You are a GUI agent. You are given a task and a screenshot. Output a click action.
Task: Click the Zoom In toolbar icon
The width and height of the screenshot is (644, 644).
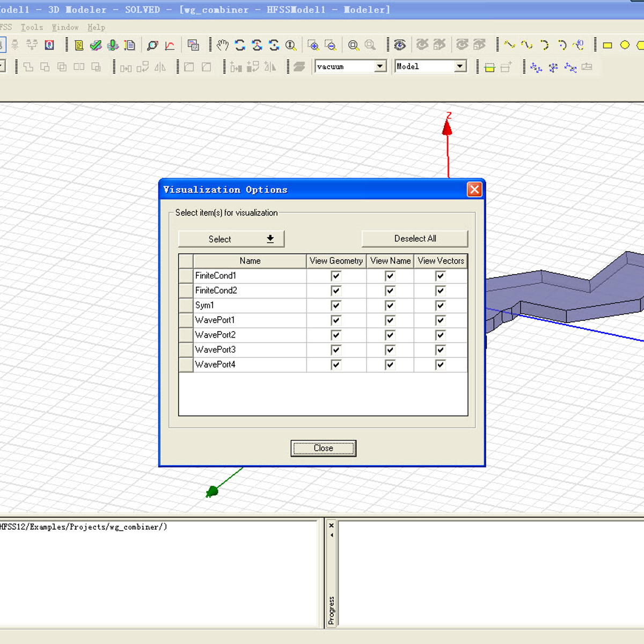(x=313, y=45)
